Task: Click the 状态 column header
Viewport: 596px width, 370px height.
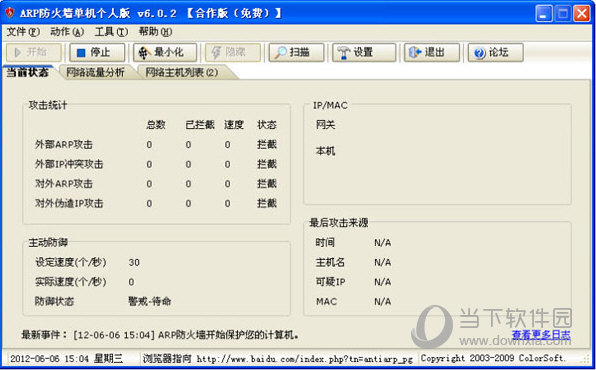Action: coord(267,125)
